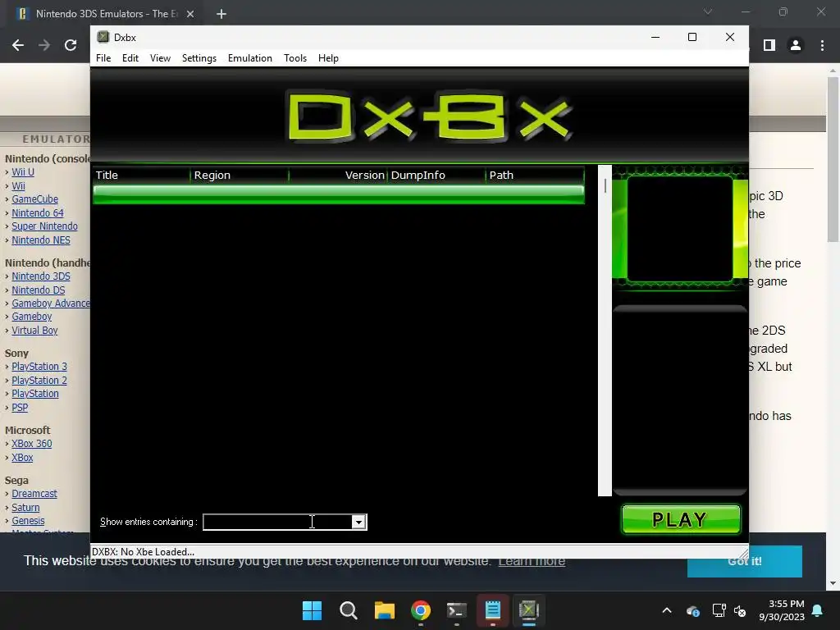Open the Genesis emulators link
840x630 pixels.
coord(28,521)
